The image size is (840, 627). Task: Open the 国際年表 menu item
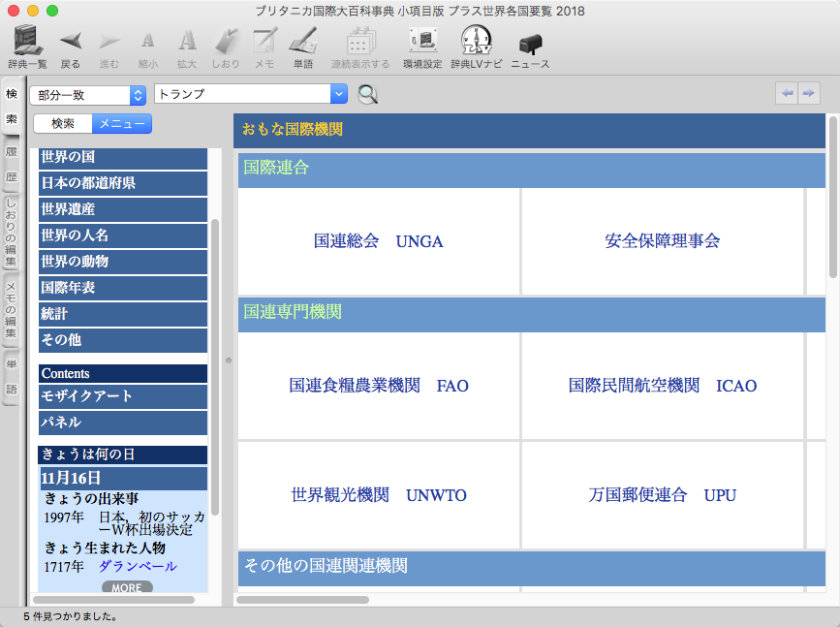click(123, 289)
